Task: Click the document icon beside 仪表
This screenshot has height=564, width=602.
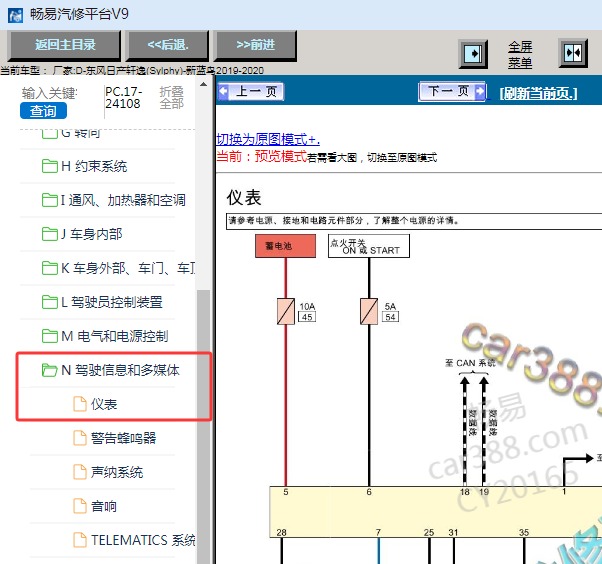Action: 80,404
